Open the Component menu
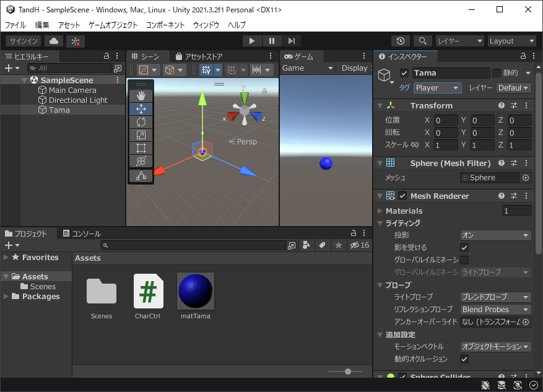The height and width of the screenshot is (392, 543). 165,25
